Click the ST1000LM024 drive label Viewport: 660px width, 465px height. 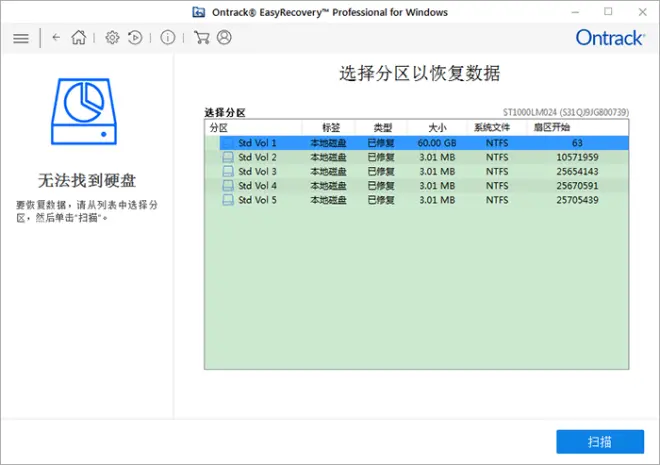[566, 112]
